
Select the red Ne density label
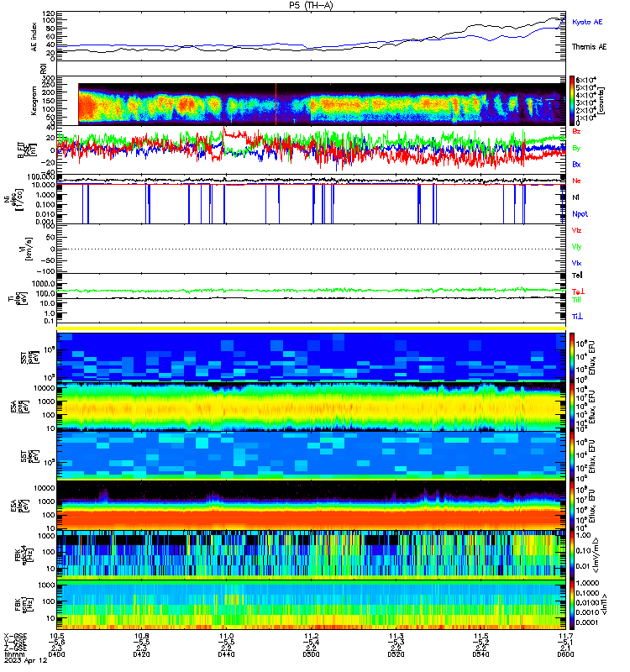point(576,181)
